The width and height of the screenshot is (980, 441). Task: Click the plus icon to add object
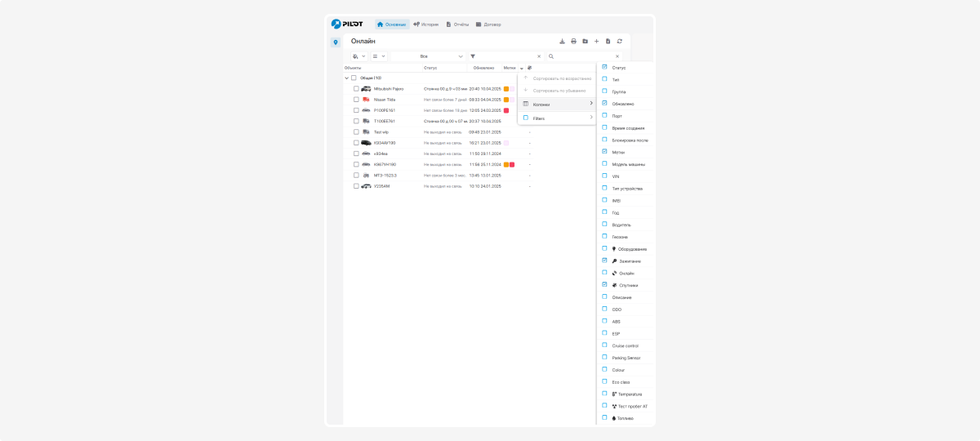pyautogui.click(x=596, y=41)
